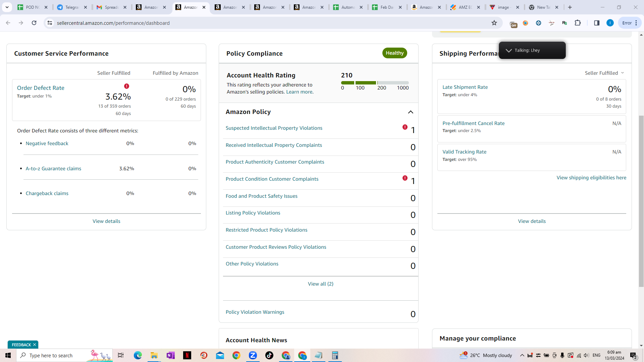View site information icon in address bar

(x=50, y=23)
